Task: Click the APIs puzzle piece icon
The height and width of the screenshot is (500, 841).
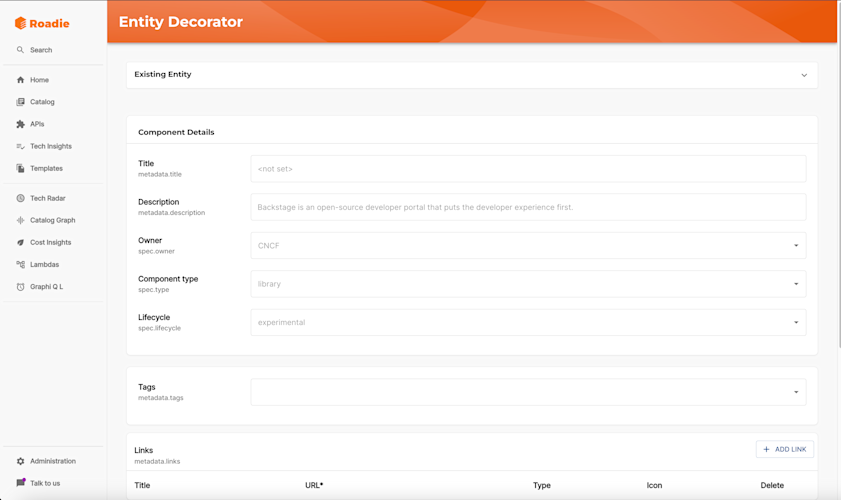Action: coord(20,124)
